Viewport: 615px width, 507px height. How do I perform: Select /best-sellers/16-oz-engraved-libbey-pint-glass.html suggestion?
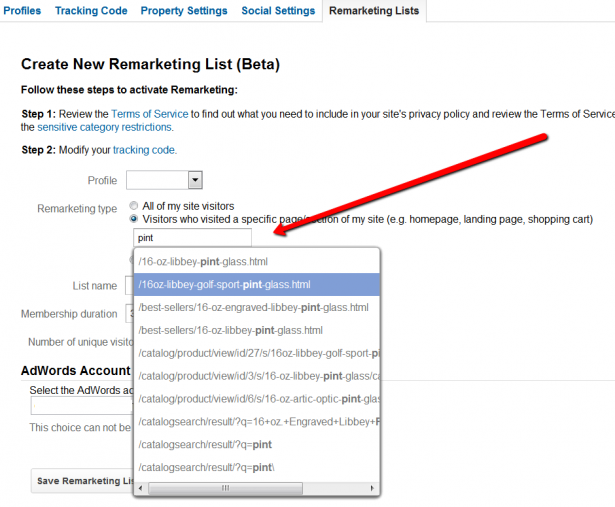257,307
